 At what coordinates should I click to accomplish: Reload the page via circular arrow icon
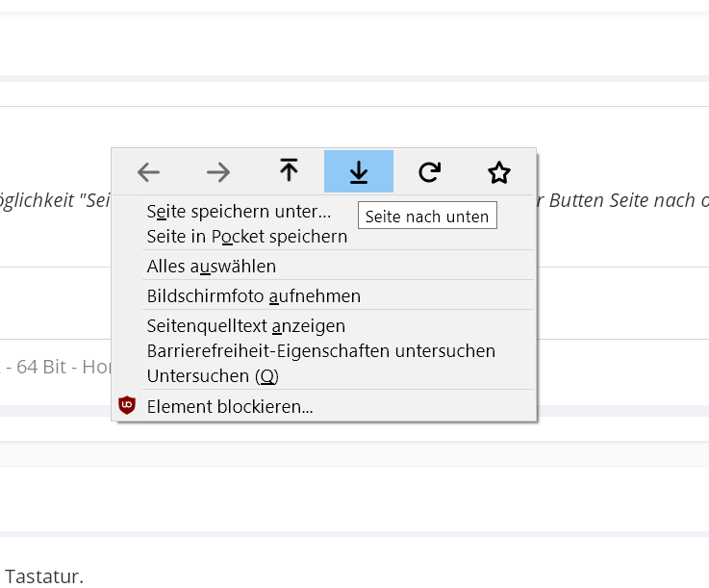pos(429,172)
